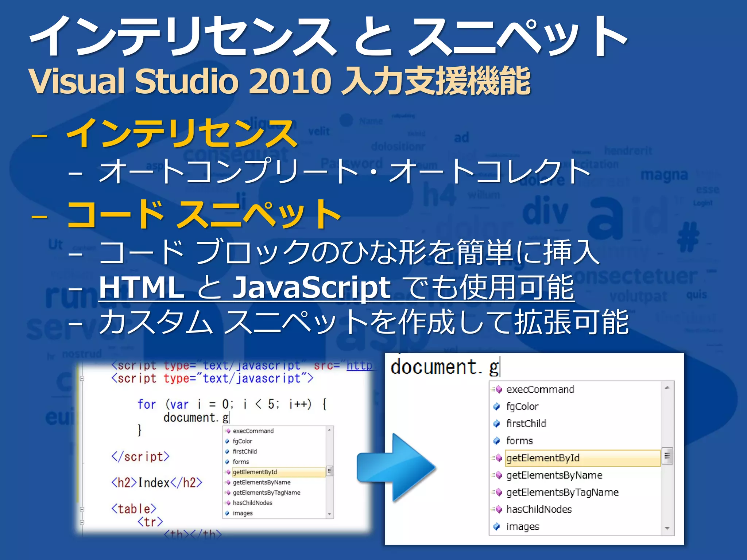Click the scrollbar thumb of enlarged IntelliSense list
Image resolution: width=747 pixels, height=560 pixels.
tap(667, 456)
